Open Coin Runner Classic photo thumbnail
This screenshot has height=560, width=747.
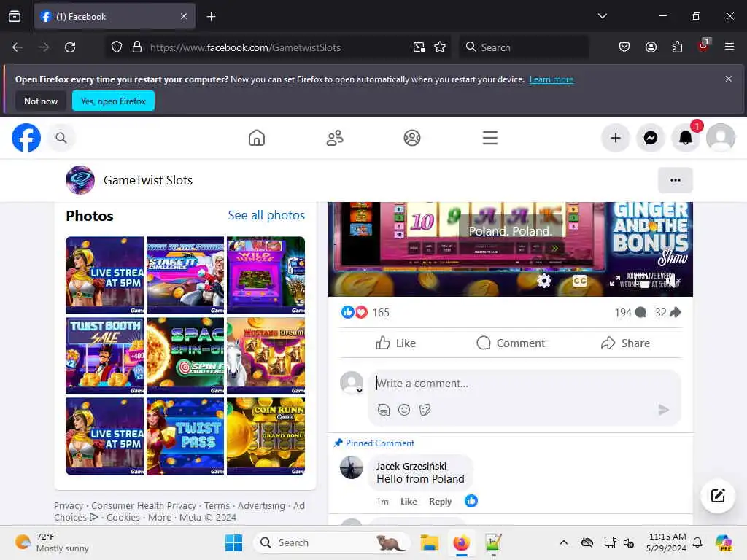[x=266, y=436]
